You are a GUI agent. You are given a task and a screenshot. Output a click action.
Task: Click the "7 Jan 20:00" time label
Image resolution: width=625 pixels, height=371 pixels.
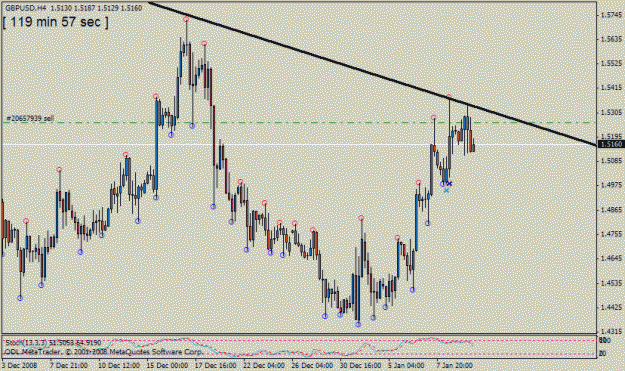point(455,365)
